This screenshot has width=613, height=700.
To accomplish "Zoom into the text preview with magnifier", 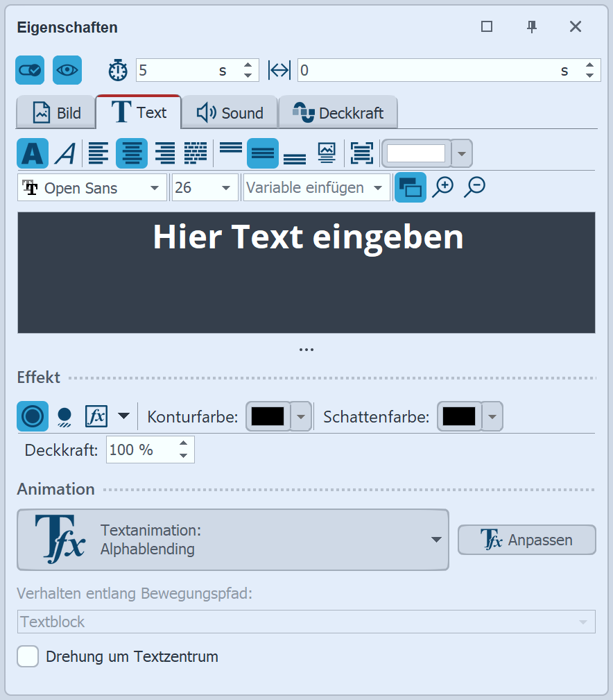I will tap(444, 187).
